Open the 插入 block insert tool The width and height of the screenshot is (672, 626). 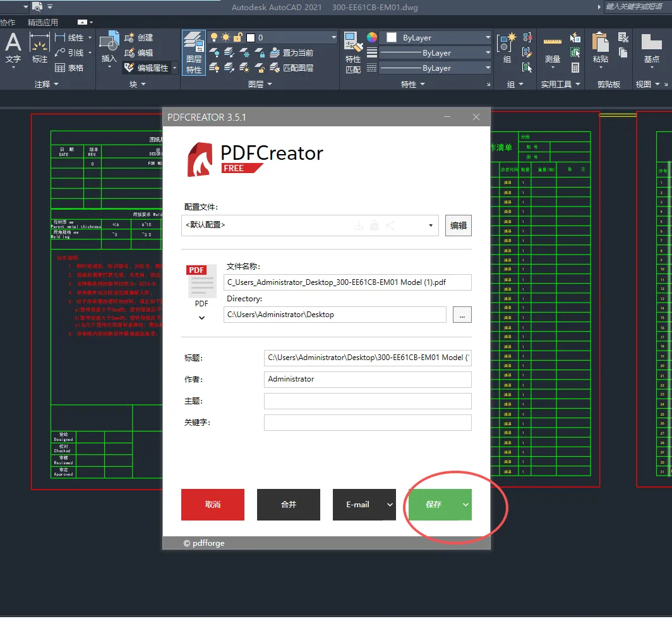tap(109, 48)
